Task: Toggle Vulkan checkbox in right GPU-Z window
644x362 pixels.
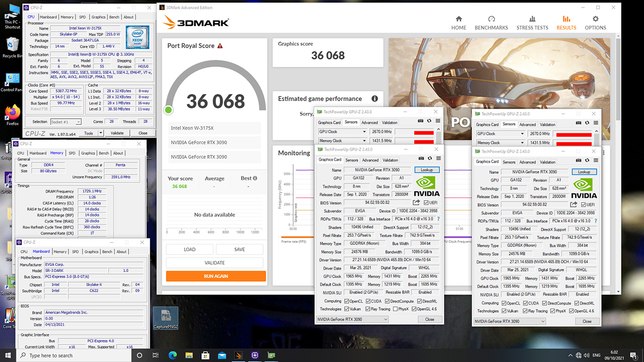Action: 504,311
